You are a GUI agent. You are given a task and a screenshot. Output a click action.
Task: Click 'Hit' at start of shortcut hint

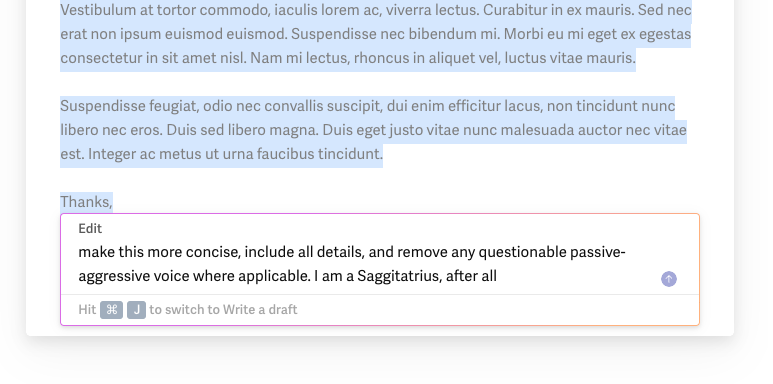[87, 310]
